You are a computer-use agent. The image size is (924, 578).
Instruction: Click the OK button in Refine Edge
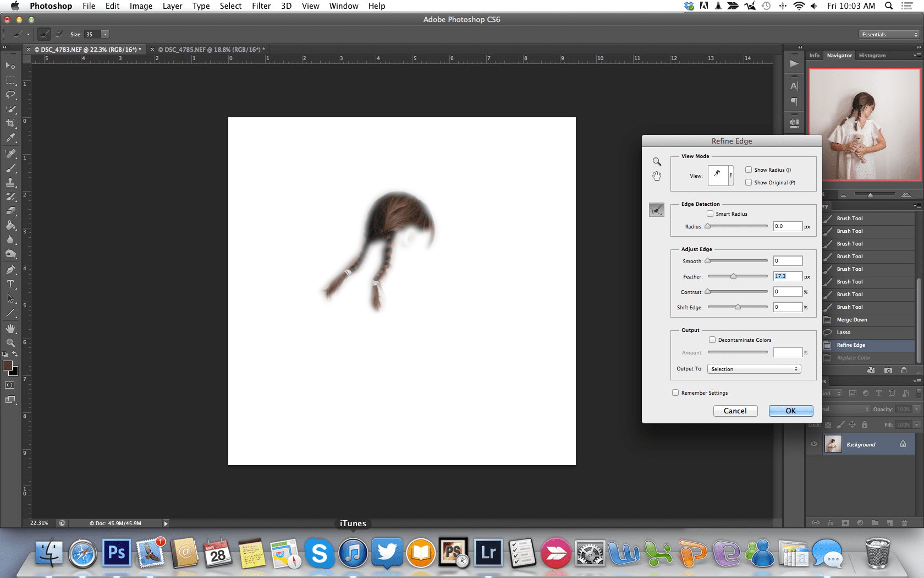(790, 411)
